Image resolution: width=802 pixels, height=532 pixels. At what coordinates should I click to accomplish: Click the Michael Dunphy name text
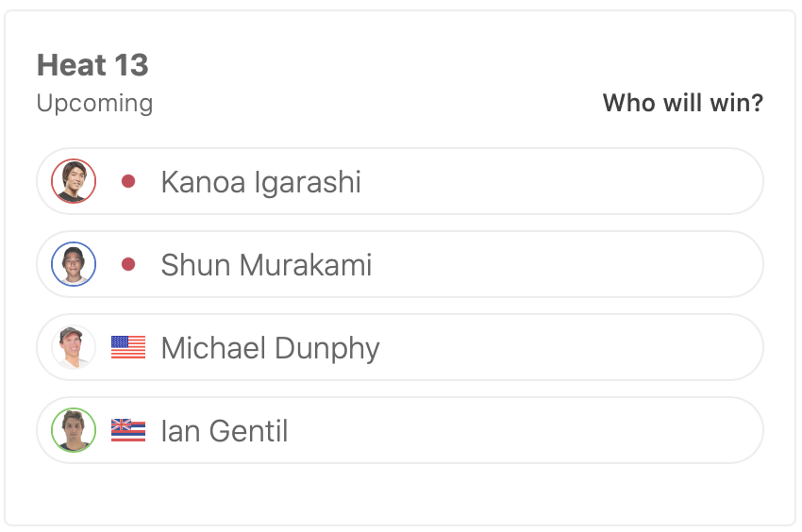pyautogui.click(x=270, y=347)
